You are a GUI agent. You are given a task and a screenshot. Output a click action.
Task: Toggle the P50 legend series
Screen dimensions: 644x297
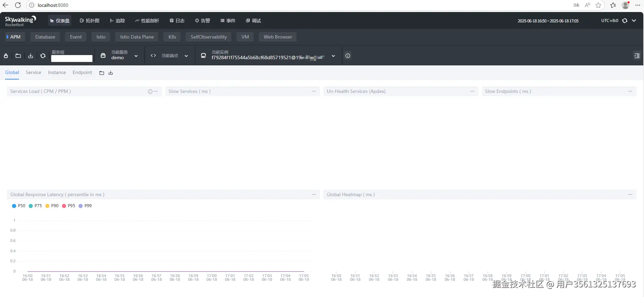(19, 206)
